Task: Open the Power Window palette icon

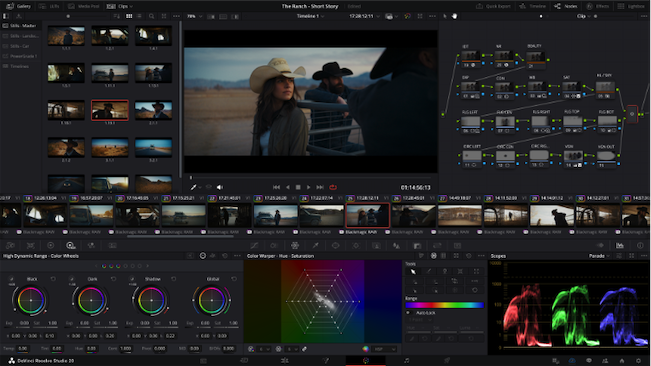Action: point(335,246)
